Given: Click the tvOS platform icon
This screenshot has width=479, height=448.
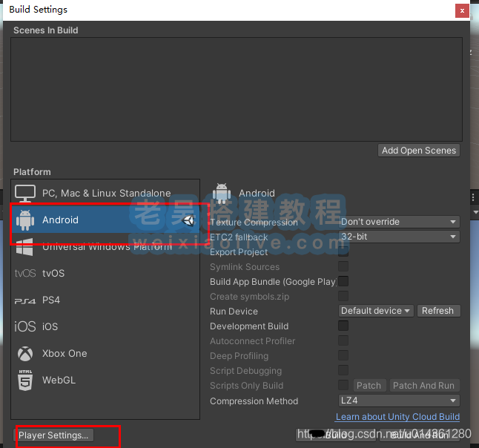Looking at the screenshot, I should [25, 274].
